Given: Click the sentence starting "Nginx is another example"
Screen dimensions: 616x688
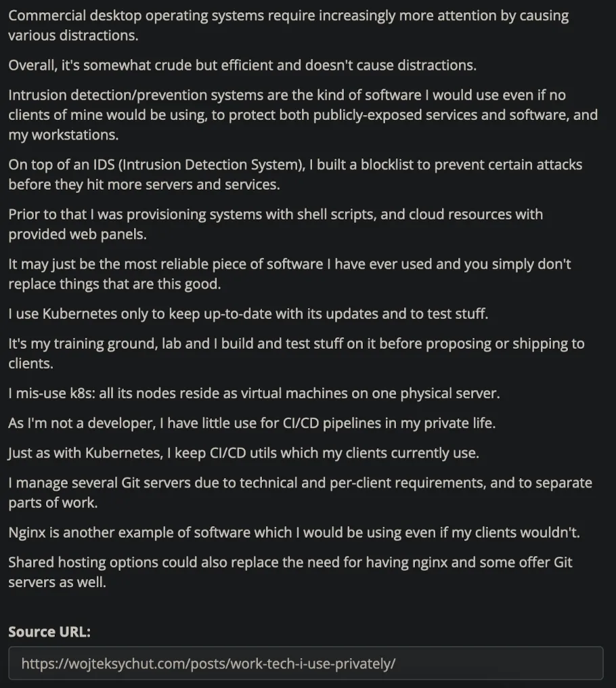Looking at the screenshot, I should [294, 532].
